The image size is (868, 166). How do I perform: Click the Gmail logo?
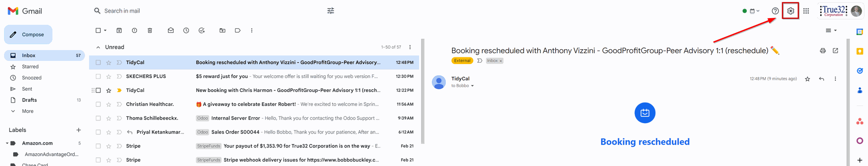tap(25, 11)
